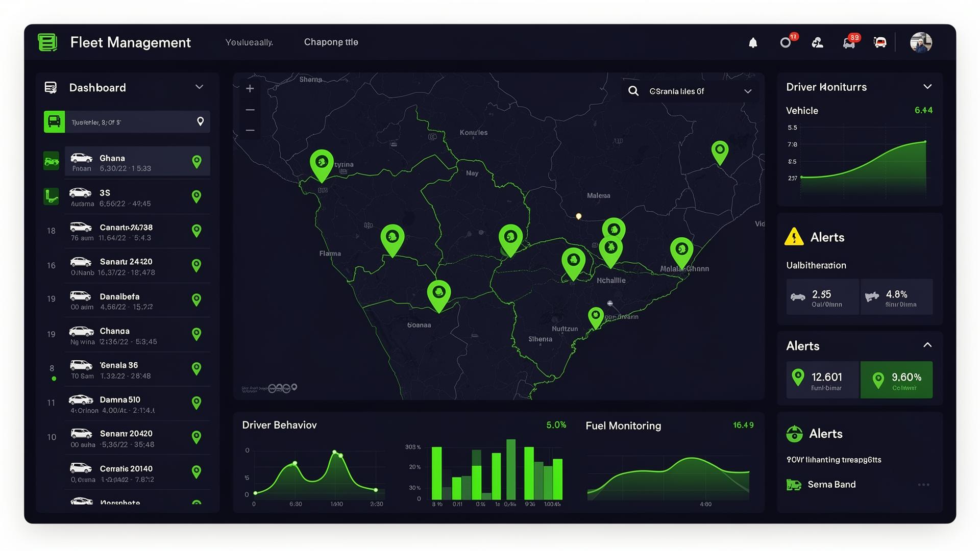Image resolution: width=980 pixels, height=551 pixels.
Task: Click the yellow warning Alerts icon
Action: point(794,237)
